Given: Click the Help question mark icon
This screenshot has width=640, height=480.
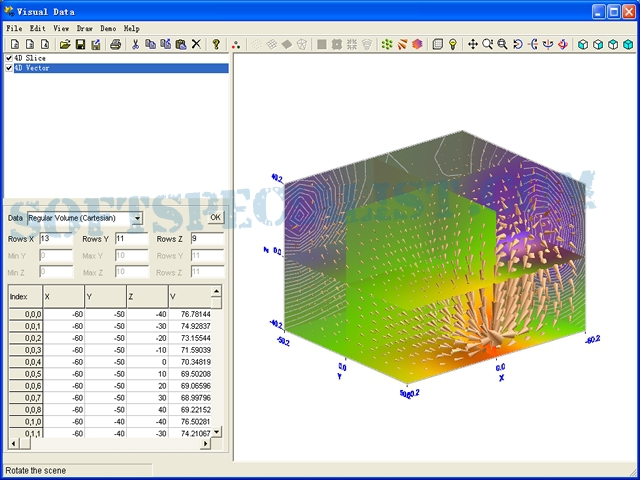Looking at the screenshot, I should point(216,45).
